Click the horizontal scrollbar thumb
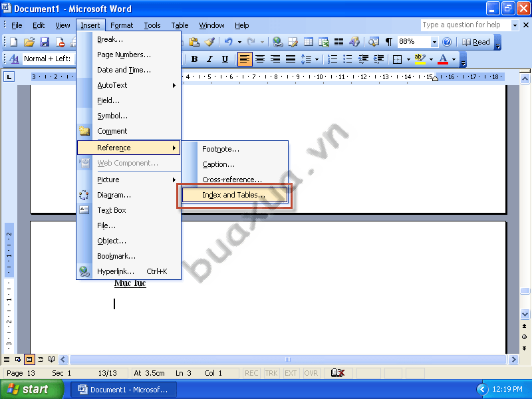The height and width of the screenshot is (399, 532). click(288, 359)
